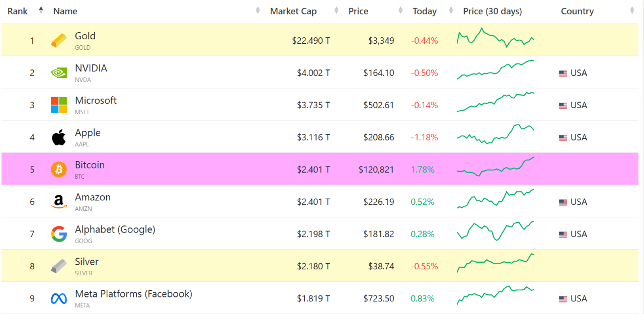Screen dimensions: 644x314
Task: Open the Bitcoin name link
Action: coord(90,165)
